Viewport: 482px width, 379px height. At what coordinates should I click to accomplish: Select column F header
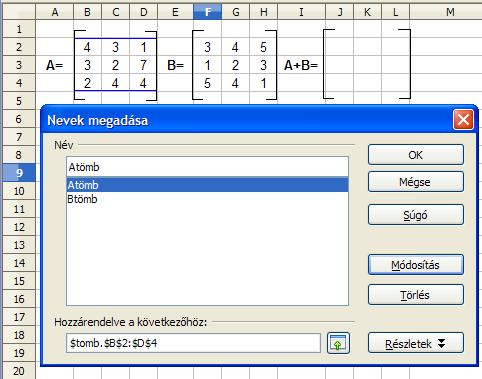pyautogui.click(x=207, y=12)
